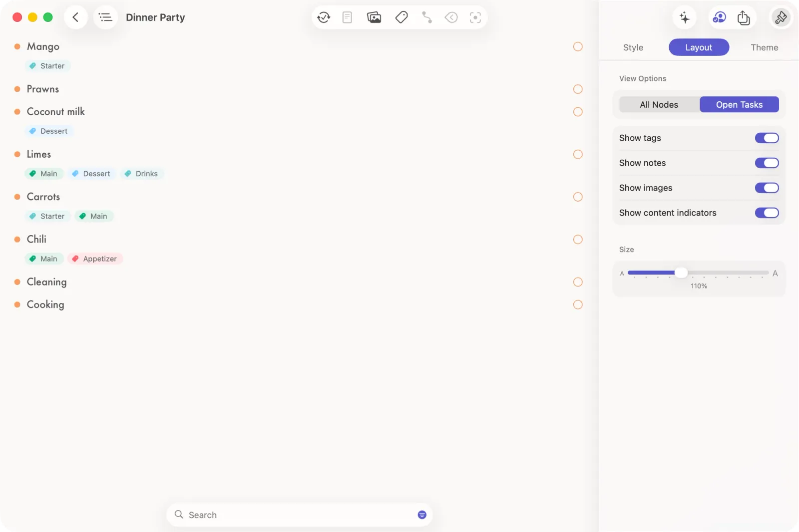799x532 pixels.
Task: Click the Dessert tag under Coconut milk
Action: pos(49,131)
